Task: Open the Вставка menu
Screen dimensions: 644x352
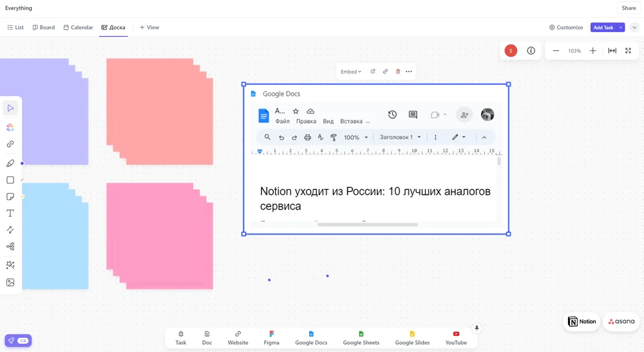Action: (x=351, y=122)
